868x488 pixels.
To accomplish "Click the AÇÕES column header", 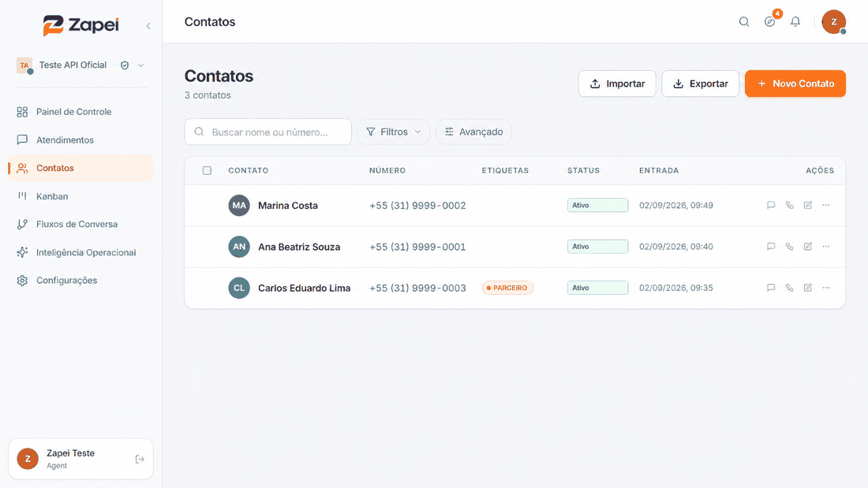I will coord(820,170).
